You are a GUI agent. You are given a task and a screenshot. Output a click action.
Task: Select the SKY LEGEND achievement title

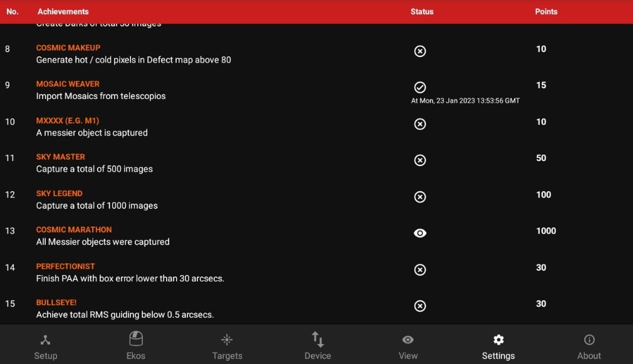coord(60,194)
